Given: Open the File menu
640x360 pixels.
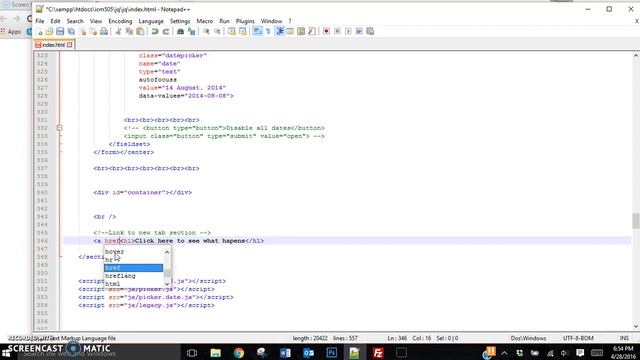Looking at the screenshot, I should tap(40, 21).
